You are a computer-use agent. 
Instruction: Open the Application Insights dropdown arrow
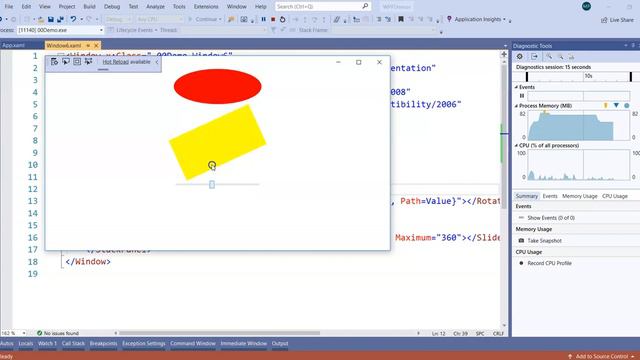504,19
